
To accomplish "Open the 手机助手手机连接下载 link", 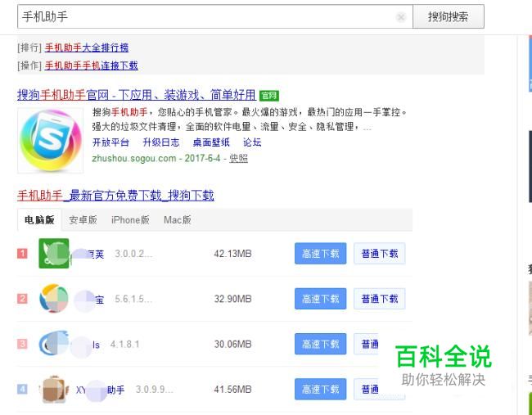I will pos(92,65).
